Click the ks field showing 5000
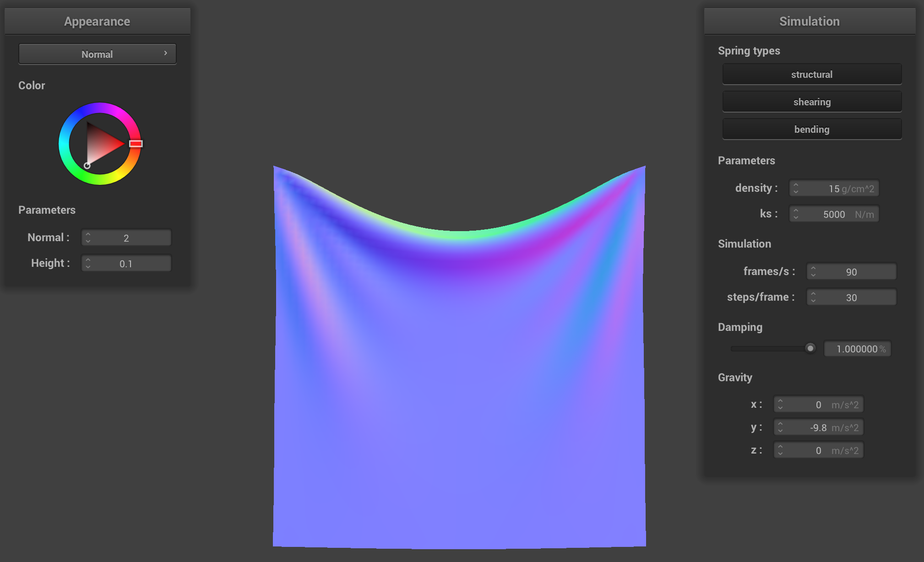Viewport: 924px width, 562px height. 834,214
